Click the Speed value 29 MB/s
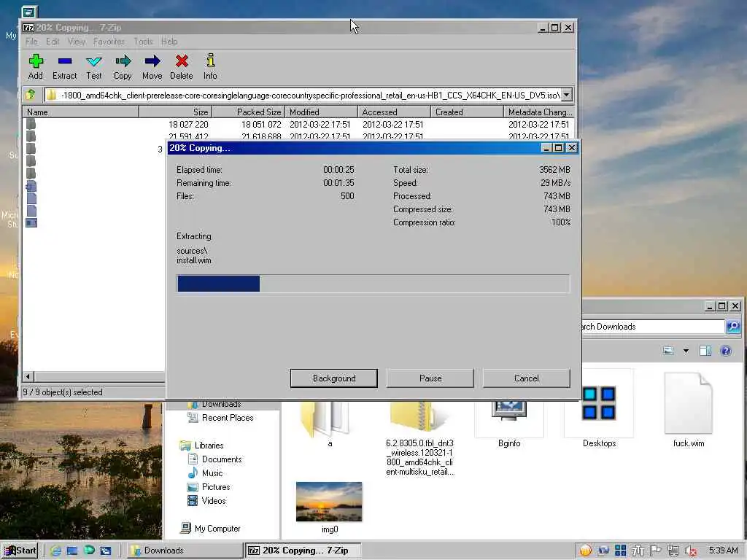747x560 pixels. (x=555, y=183)
